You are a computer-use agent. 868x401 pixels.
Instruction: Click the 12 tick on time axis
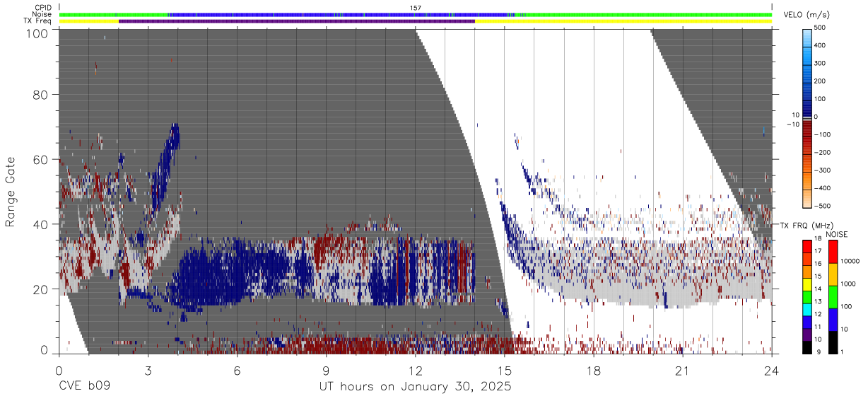415,371
